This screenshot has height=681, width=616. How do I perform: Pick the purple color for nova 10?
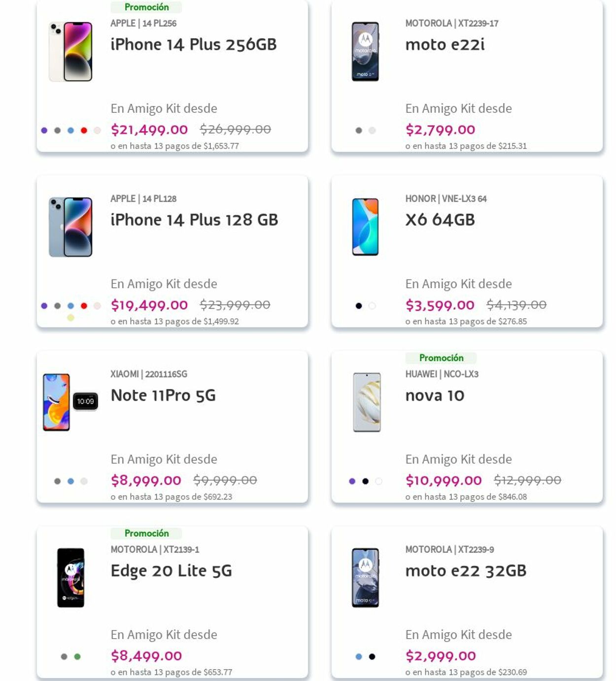(352, 481)
